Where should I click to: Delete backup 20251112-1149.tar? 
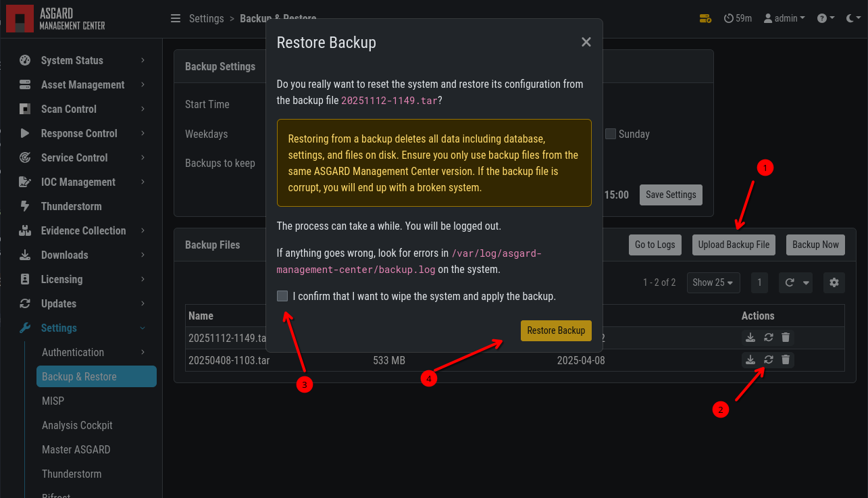point(786,337)
